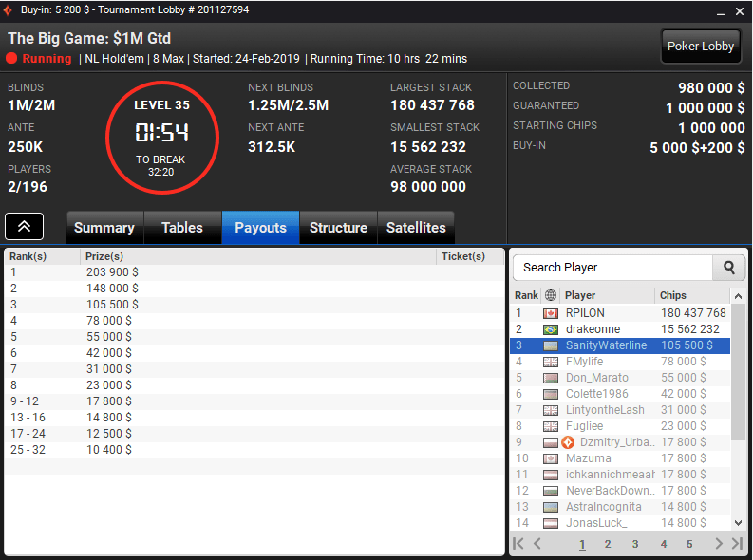Collapse header with double chevron button
The image size is (753, 560).
24,227
